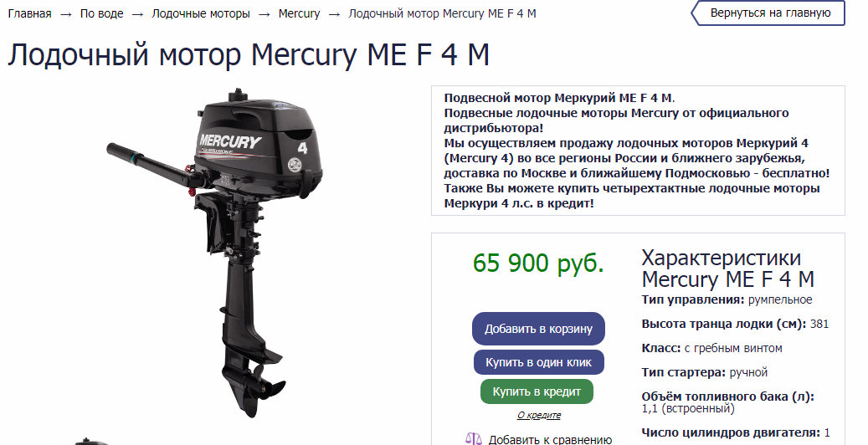Open Лодочные моторы breadcrumb category
The image size is (868, 445).
point(201,13)
